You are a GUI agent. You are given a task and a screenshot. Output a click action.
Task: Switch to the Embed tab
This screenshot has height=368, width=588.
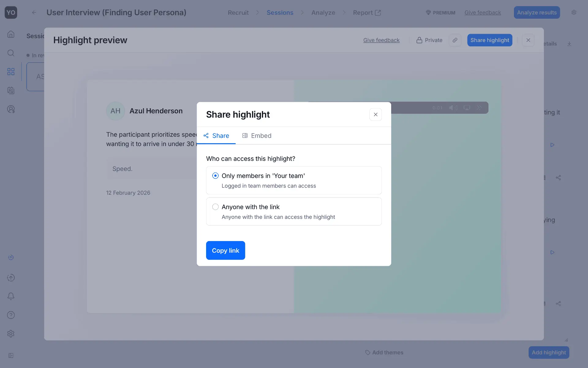point(257,136)
